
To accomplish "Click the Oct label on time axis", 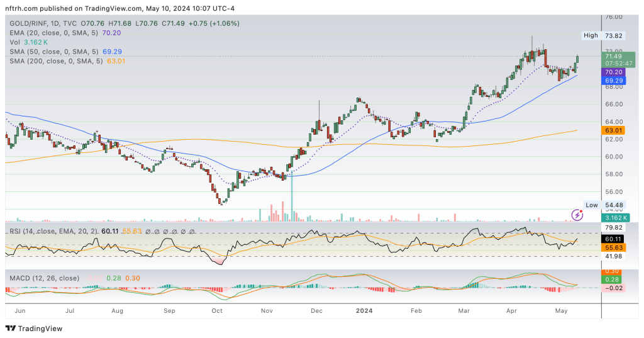I will (217, 310).
